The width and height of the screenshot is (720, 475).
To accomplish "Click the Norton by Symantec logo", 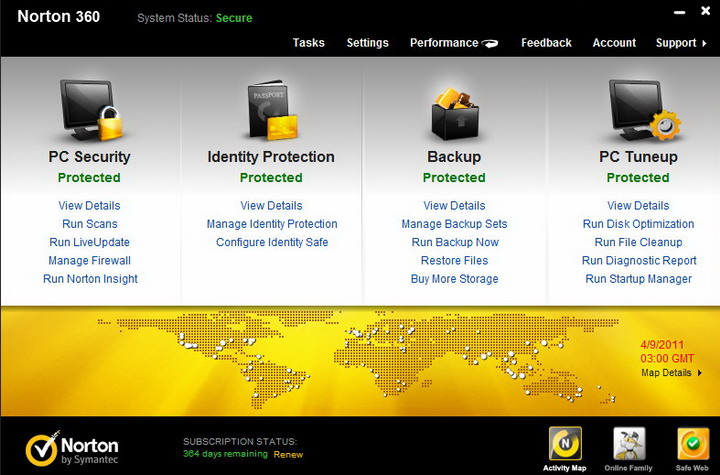I will pyautogui.click(x=72, y=448).
